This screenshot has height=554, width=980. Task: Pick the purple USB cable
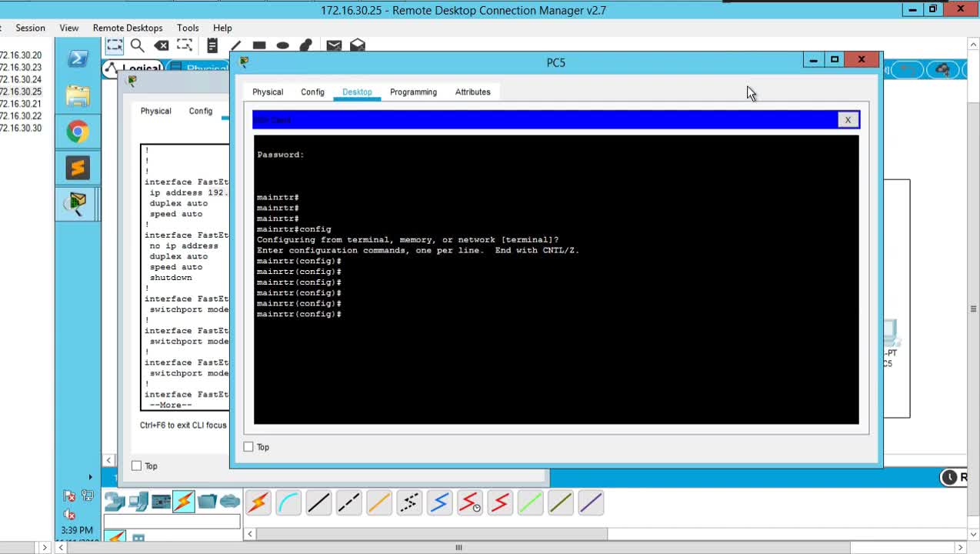tap(591, 503)
